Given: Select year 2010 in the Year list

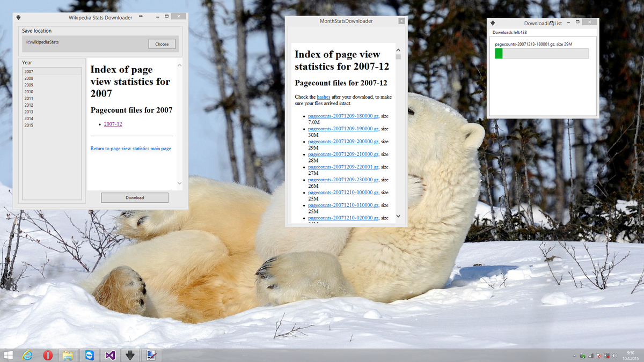Looking at the screenshot, I should 52,92.
